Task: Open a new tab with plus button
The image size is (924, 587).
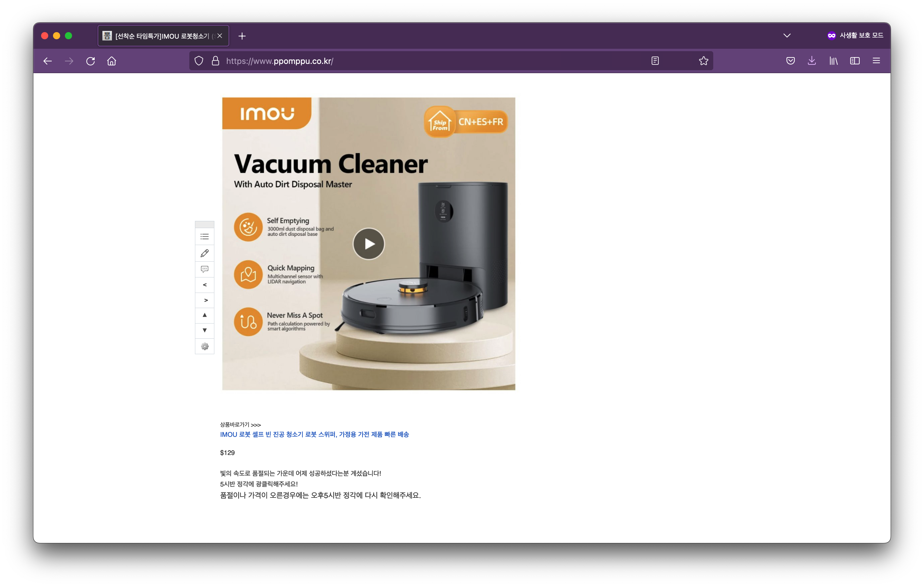Action: pos(242,36)
